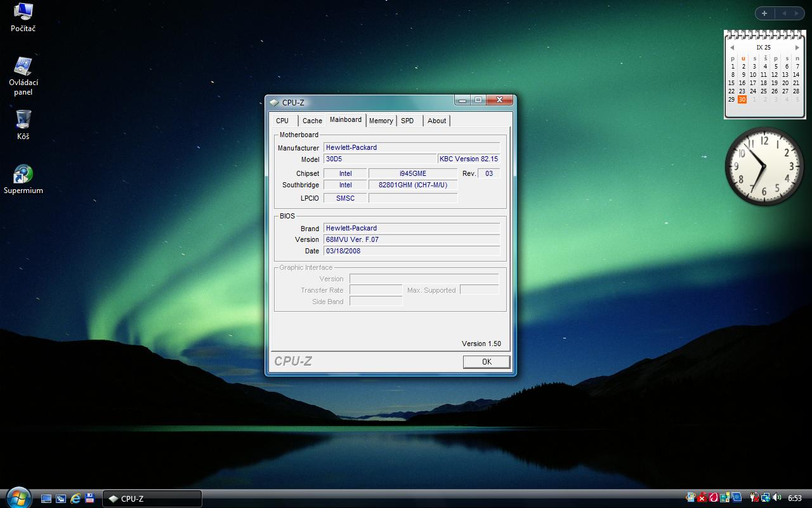Add a gadget with the sidebar plus button
This screenshot has height=508, width=812.
point(764,13)
